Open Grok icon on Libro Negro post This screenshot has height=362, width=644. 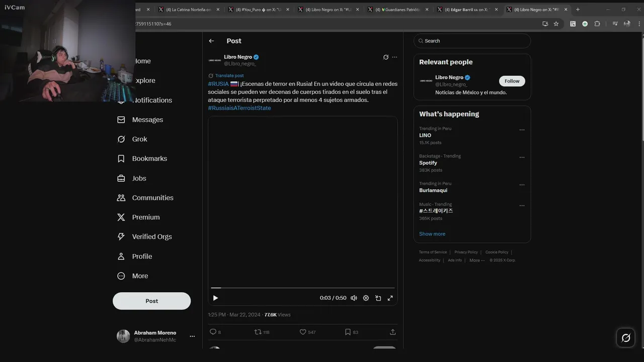pos(386,57)
